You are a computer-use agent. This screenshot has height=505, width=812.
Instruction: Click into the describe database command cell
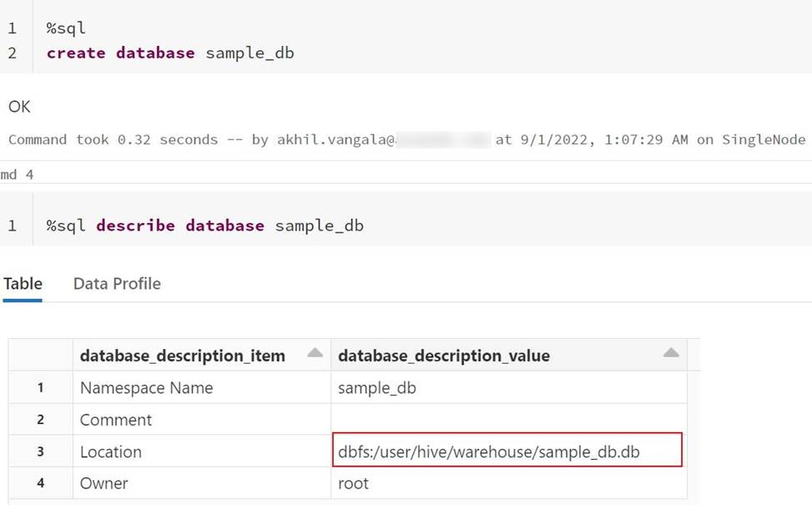pyautogui.click(x=204, y=225)
